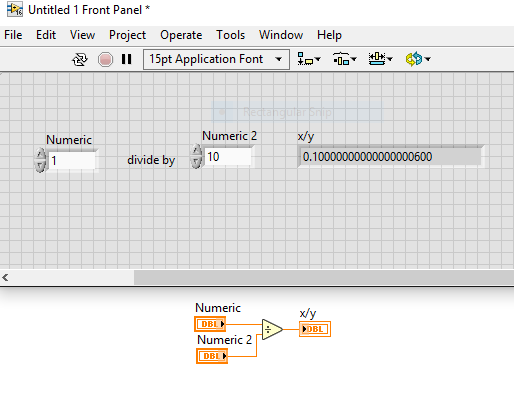The width and height of the screenshot is (514, 396).
Task: Increment the Numeric 2 control value
Action: [x=196, y=150]
